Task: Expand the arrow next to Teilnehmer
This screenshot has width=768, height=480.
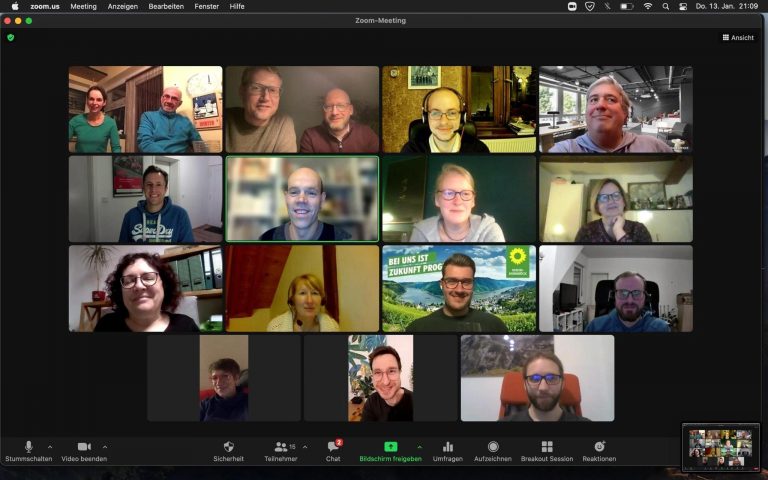Action: 305,447
